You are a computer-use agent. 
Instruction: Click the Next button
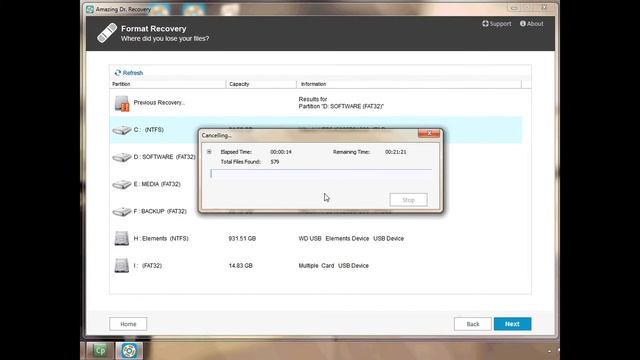point(512,324)
